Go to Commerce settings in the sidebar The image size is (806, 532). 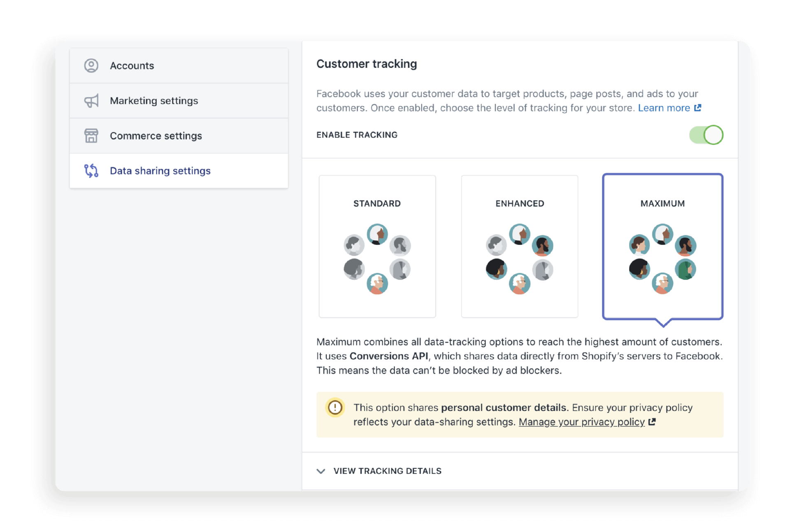(x=179, y=136)
